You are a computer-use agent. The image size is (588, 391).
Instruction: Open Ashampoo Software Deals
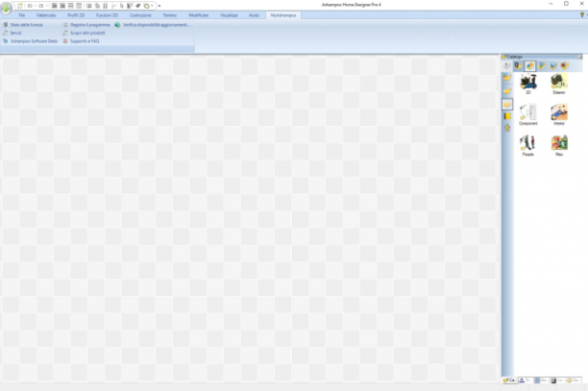pyautogui.click(x=31, y=41)
